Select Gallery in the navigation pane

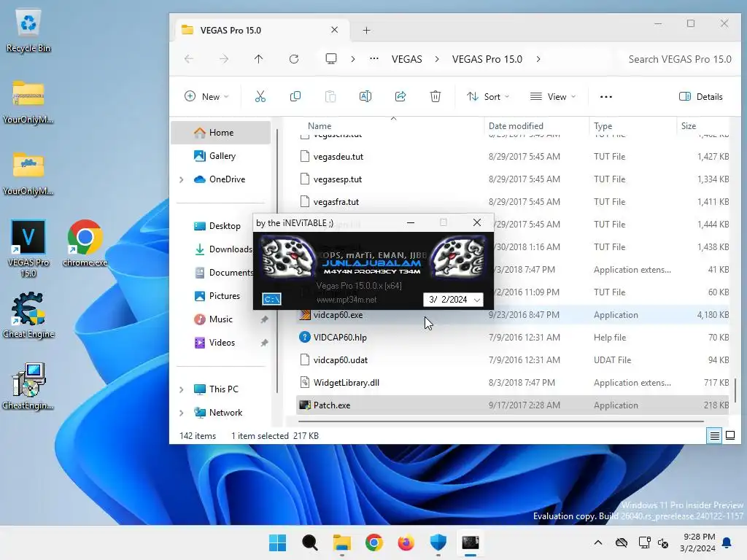(x=222, y=156)
